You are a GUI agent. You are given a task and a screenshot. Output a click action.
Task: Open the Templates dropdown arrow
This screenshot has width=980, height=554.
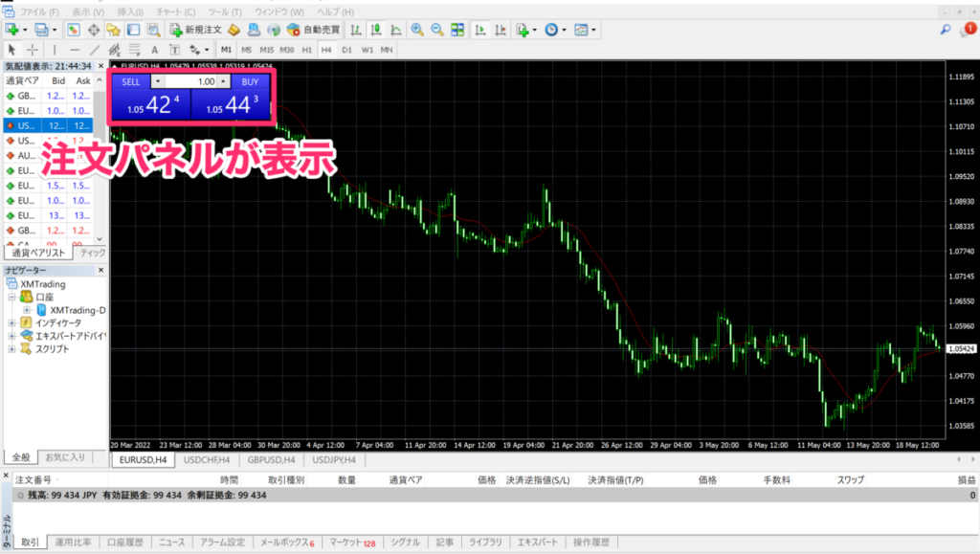tap(593, 30)
